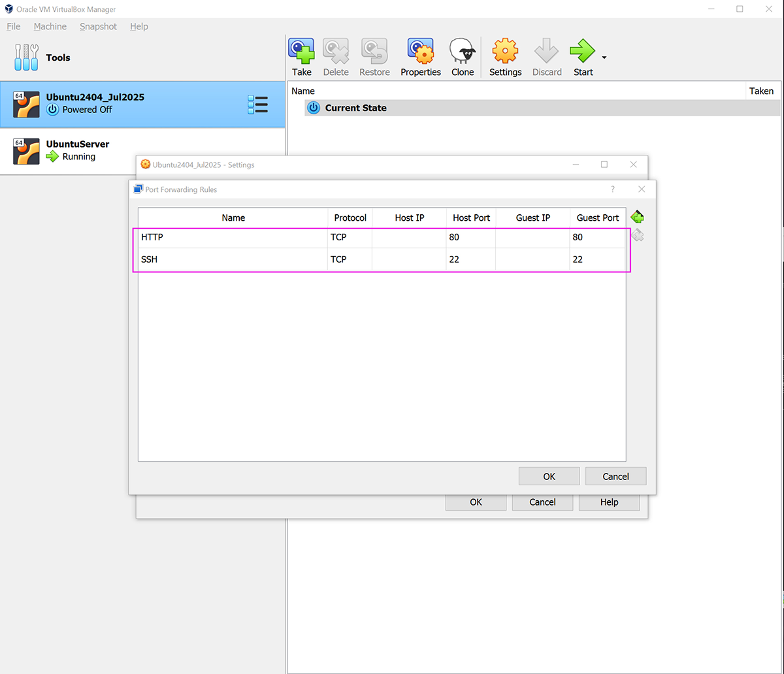
Task: Select the Current State snapshot row
Action: (x=542, y=108)
